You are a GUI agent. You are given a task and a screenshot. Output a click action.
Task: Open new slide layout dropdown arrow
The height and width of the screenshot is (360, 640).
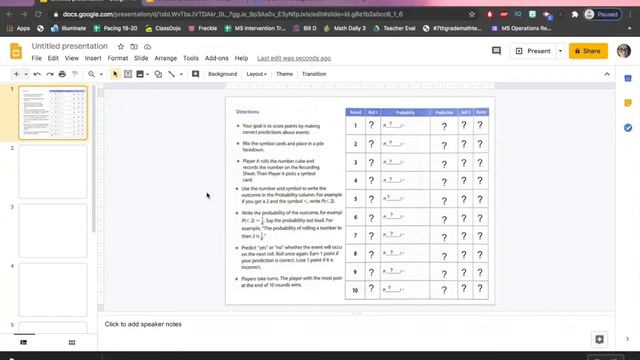26,74
